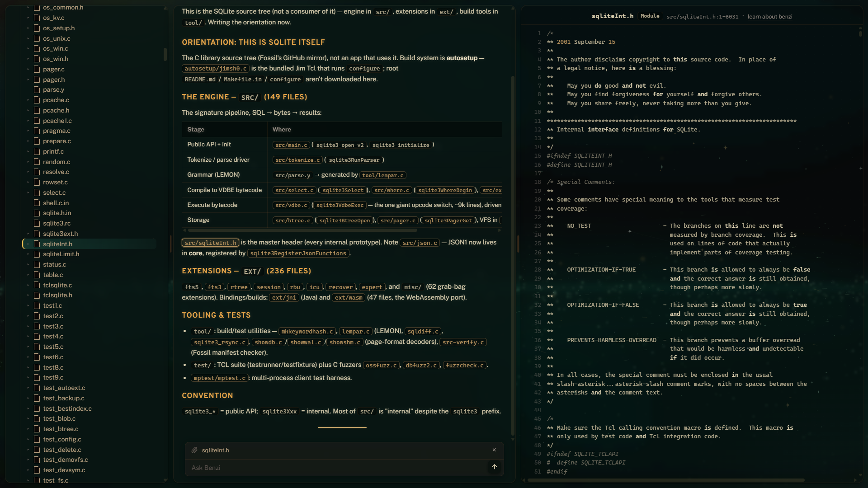This screenshot has width=868, height=488.
Task: Select sqlite3ext.h in the file tree
Action: (x=61, y=234)
